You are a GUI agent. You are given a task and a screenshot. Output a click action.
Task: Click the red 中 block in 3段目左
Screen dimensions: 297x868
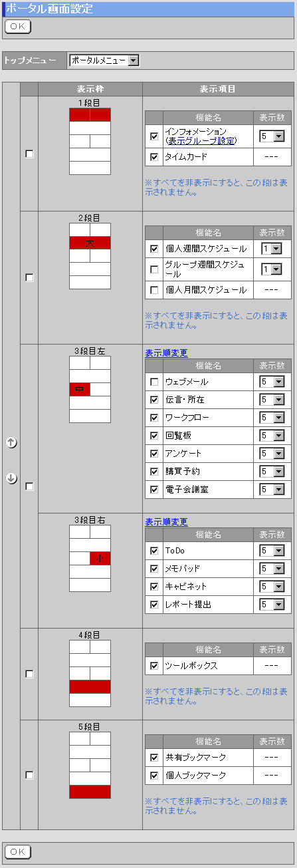coord(80,389)
